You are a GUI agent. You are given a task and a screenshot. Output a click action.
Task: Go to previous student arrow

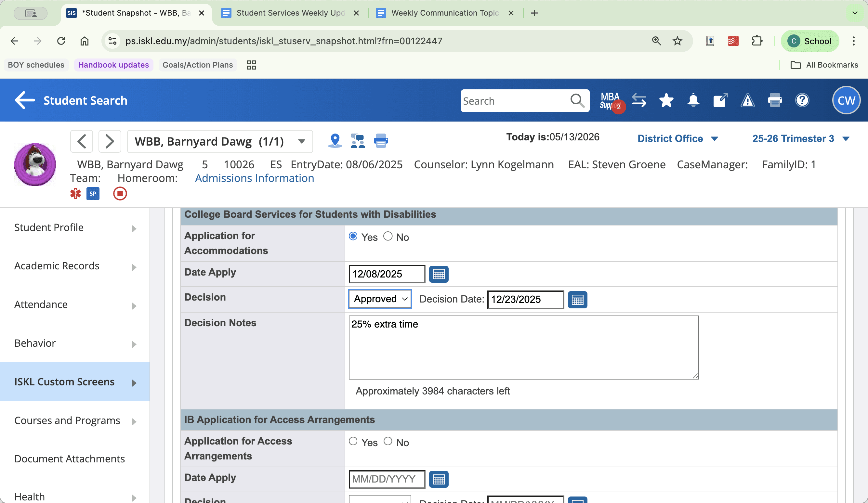[82, 141]
